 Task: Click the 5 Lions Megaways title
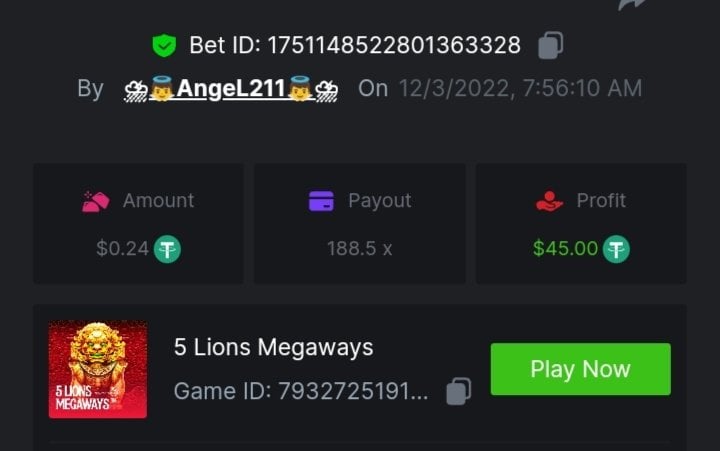[273, 347]
